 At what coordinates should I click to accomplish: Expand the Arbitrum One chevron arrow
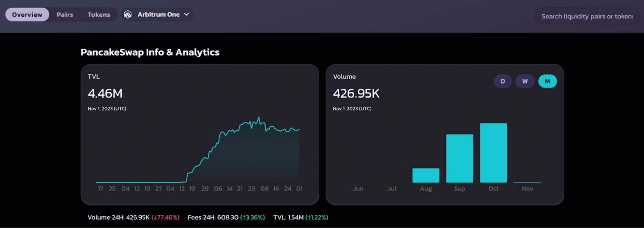point(186,14)
